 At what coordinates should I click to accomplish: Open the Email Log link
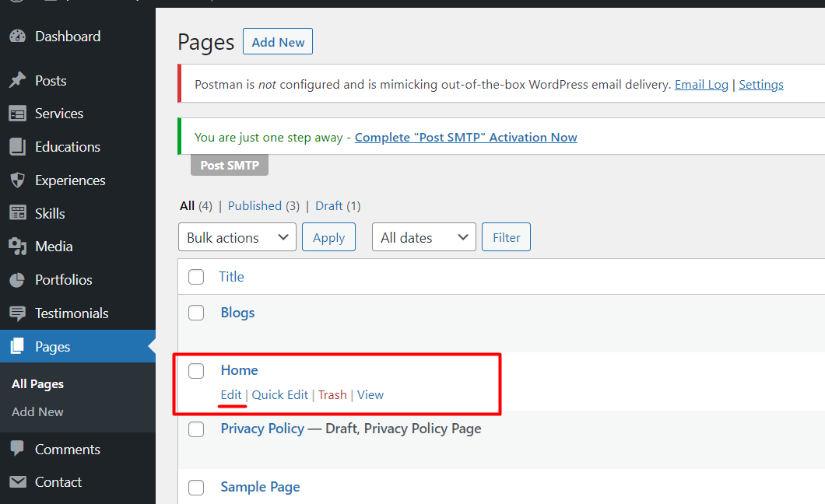point(701,85)
